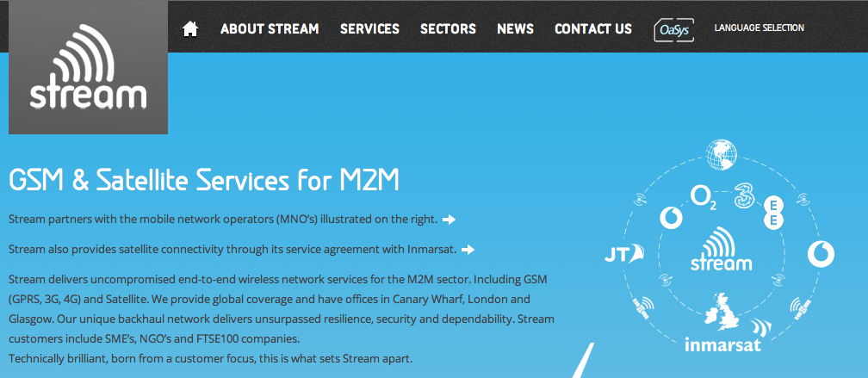This screenshot has width=868, height=378.
Task: Click the Stream logo at diagram center
Action: coord(721,251)
